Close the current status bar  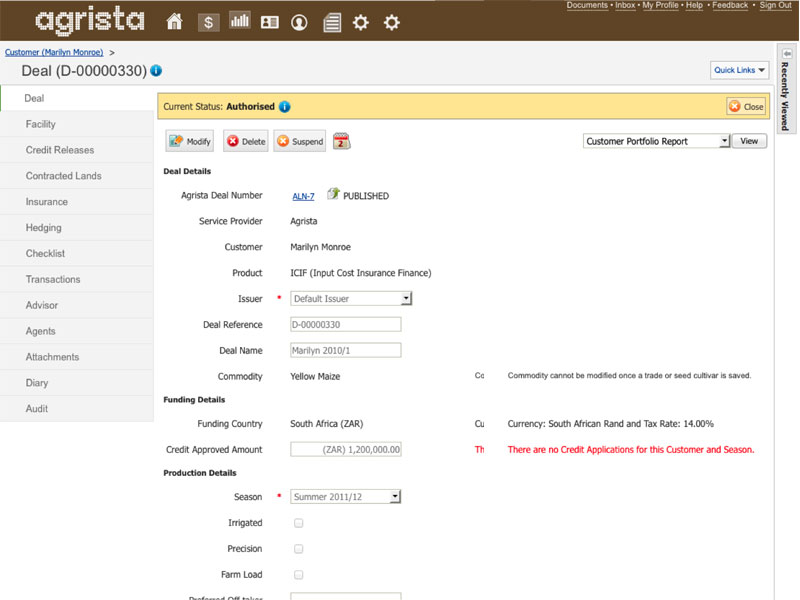point(746,106)
